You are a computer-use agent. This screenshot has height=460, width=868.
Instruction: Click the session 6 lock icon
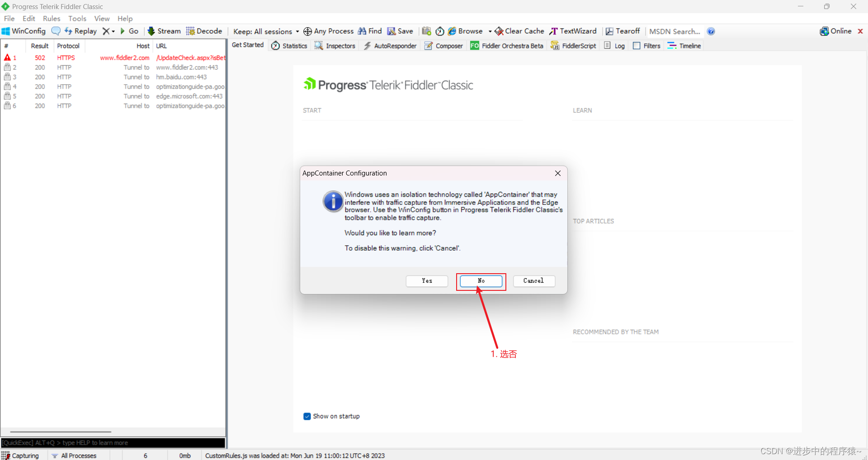[7, 105]
